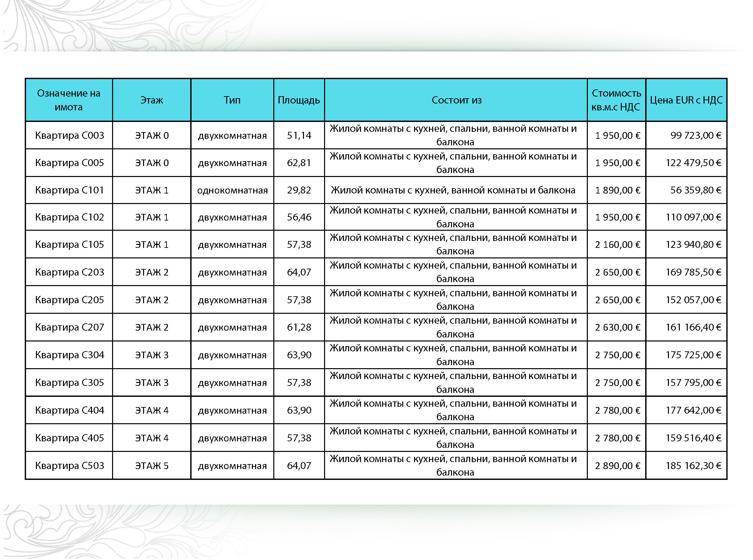Screen dimensions: 753x560
Task: Click the 'Этаж' column header
Action: 152,100
